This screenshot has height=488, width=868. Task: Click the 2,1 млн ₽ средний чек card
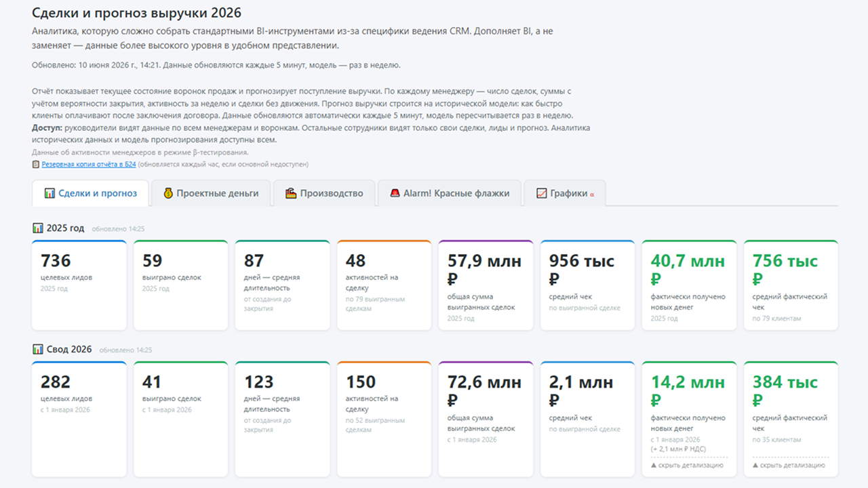coord(588,419)
